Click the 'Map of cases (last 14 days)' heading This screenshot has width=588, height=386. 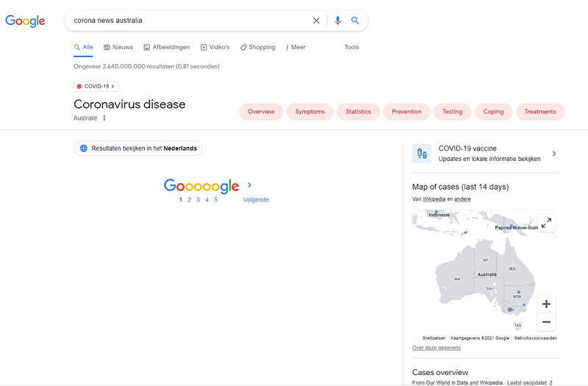tap(461, 187)
